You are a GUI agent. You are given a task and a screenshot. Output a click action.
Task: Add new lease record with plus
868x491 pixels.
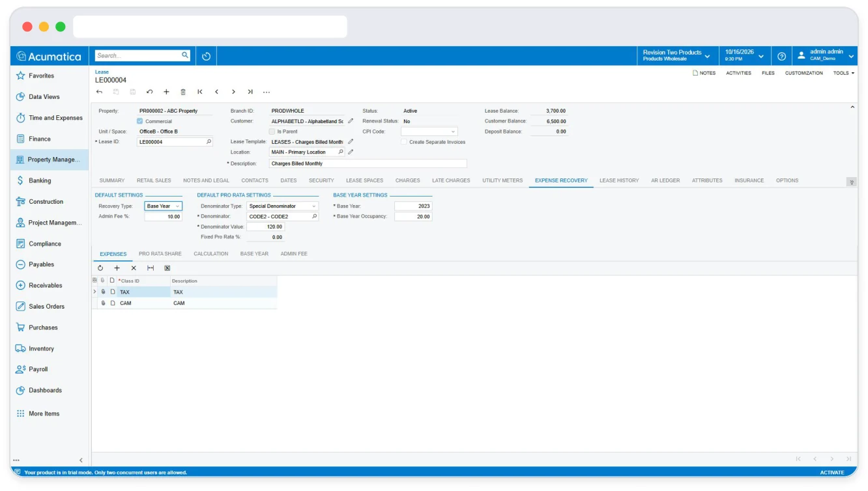166,92
